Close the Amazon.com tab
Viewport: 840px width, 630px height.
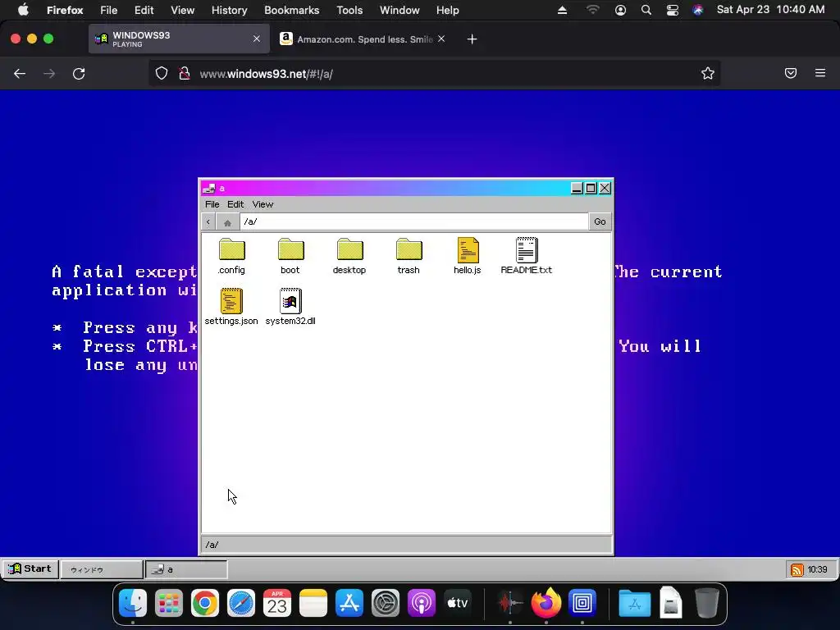441,39
